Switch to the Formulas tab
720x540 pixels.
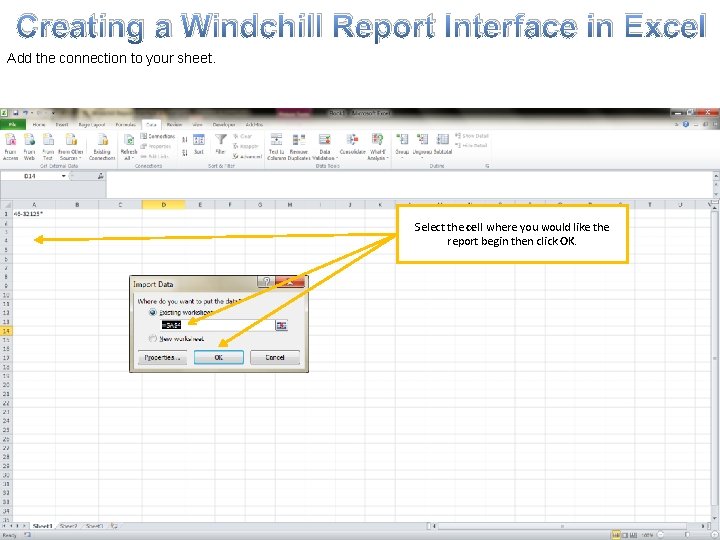point(125,124)
